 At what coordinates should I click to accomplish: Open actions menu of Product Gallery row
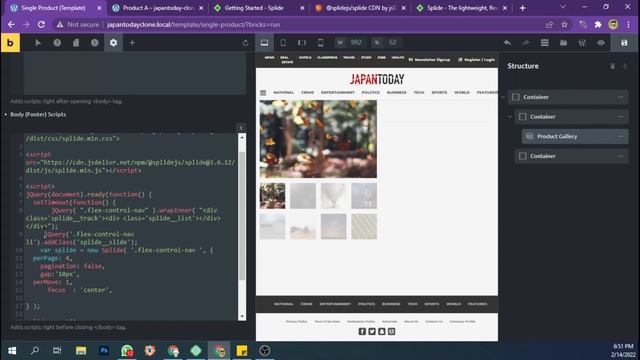pyautogui.click(x=620, y=136)
